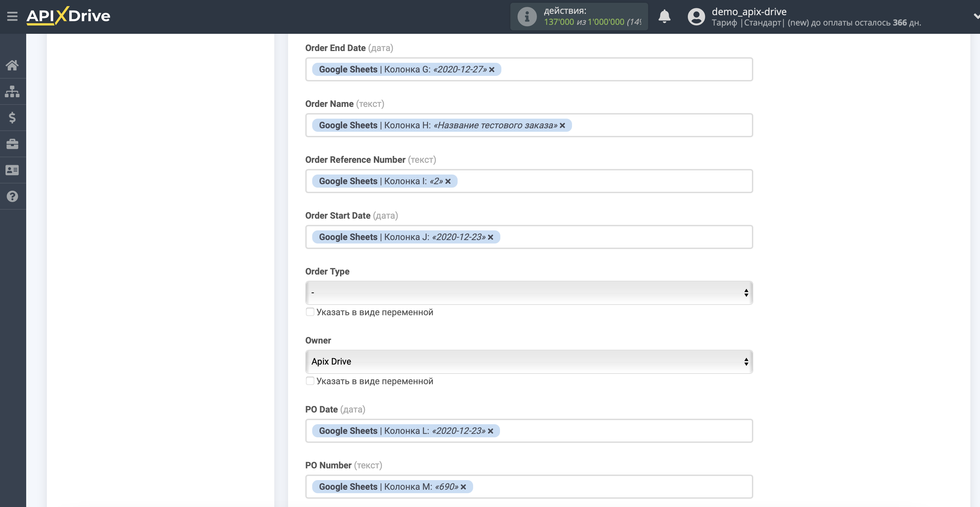
Task: Open the hamburger menu
Action: (12, 16)
